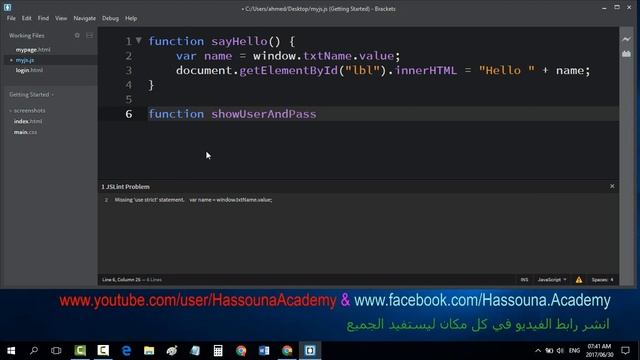The width and height of the screenshot is (640, 360).
Task: Open the File menu
Action: [11, 18]
